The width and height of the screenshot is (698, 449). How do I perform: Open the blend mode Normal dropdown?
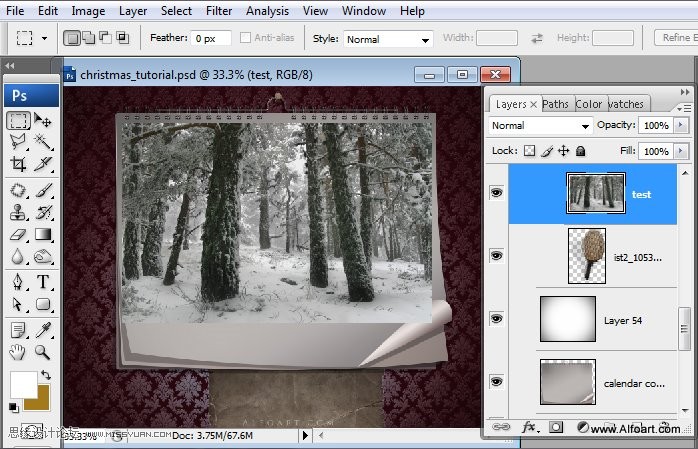[541, 126]
